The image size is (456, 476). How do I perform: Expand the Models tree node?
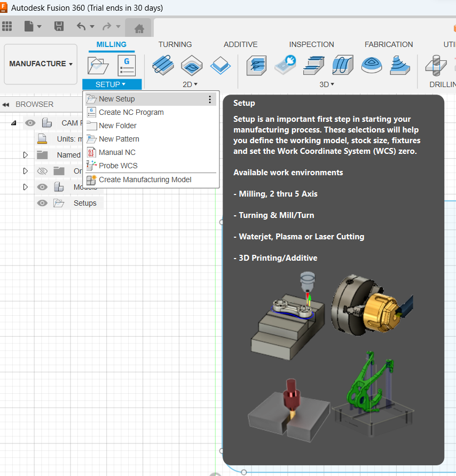tap(26, 187)
